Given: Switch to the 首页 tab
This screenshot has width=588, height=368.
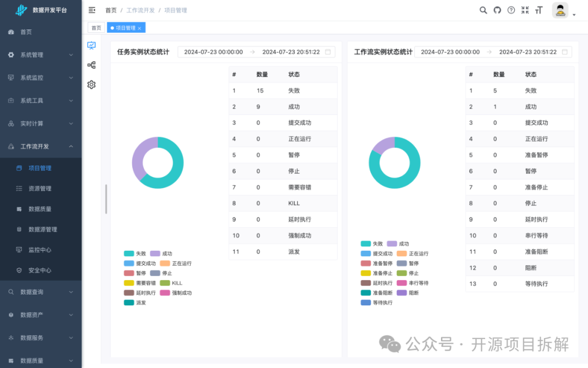Looking at the screenshot, I should click(96, 27).
